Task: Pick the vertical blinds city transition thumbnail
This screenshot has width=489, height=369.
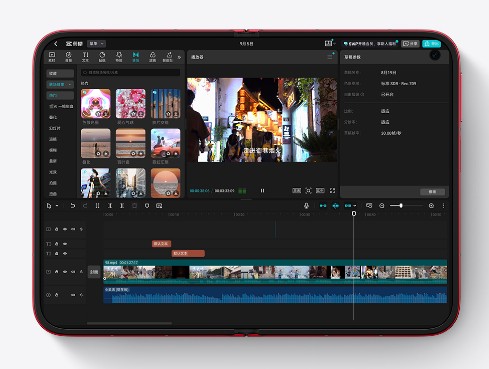Action: [166, 103]
